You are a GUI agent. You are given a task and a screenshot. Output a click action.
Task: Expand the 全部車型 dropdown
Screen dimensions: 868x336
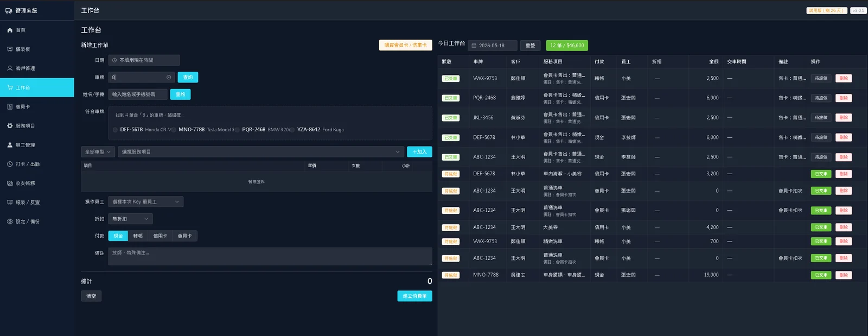(98, 152)
